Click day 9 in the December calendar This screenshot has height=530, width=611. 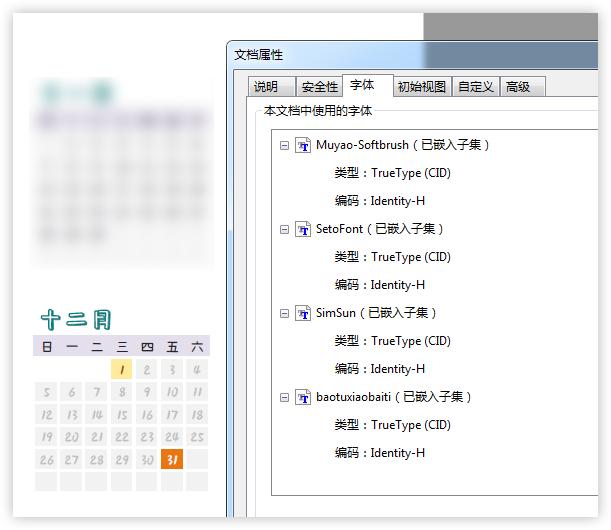coord(147,392)
